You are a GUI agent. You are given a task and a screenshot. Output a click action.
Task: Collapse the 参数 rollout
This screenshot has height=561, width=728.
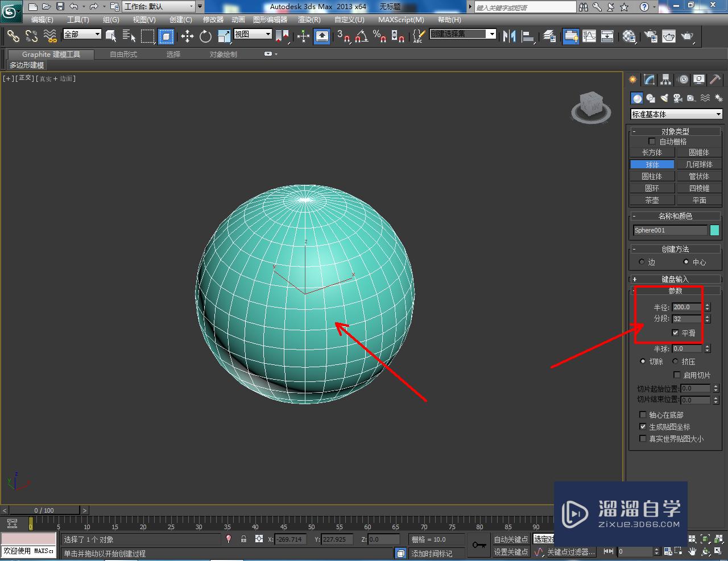click(675, 291)
